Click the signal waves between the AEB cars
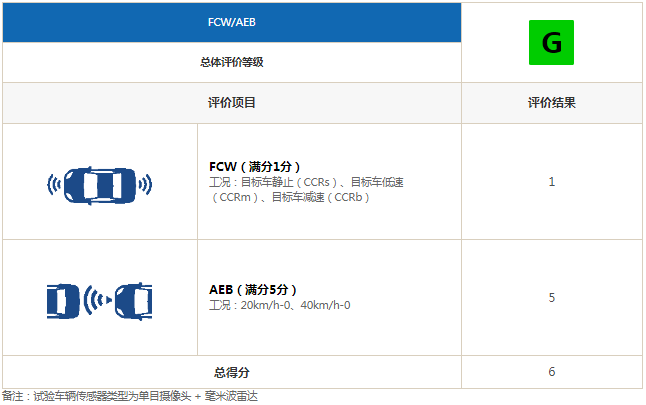 pyautogui.click(x=99, y=298)
